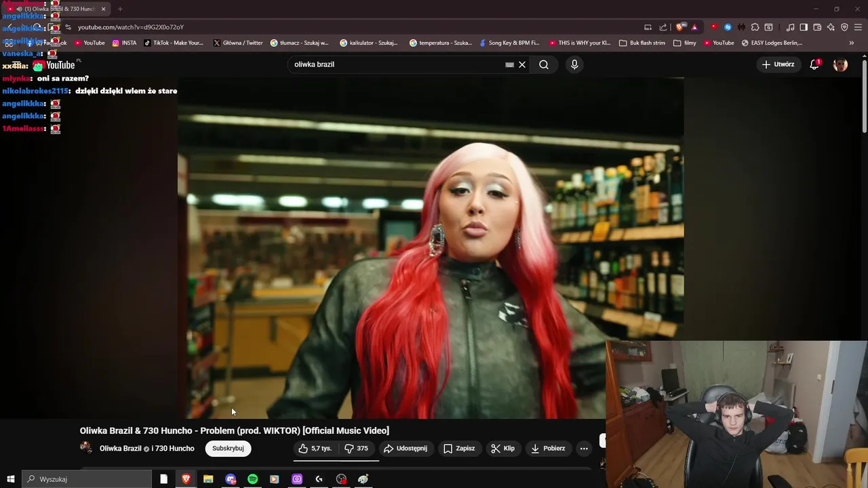Image resolution: width=868 pixels, height=488 pixels.
Task: Click the red audio waveform extension icon
Action: [741, 27]
